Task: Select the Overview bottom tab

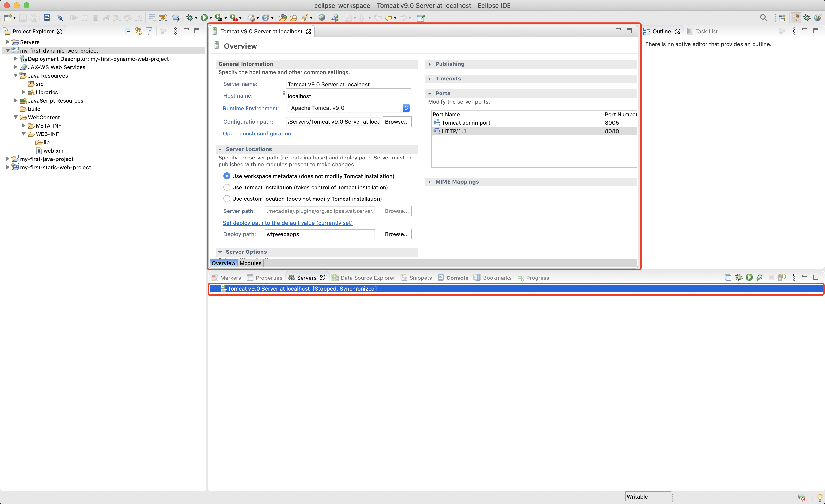Action: pyautogui.click(x=223, y=263)
